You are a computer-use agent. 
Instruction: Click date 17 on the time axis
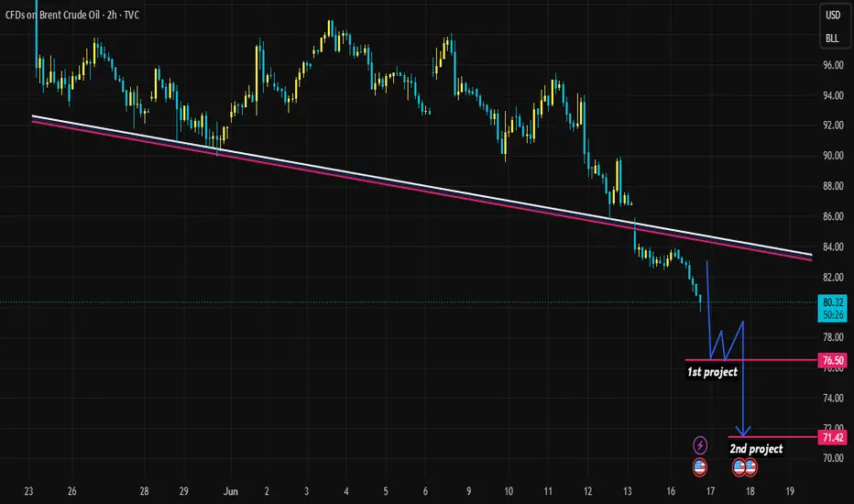click(711, 491)
